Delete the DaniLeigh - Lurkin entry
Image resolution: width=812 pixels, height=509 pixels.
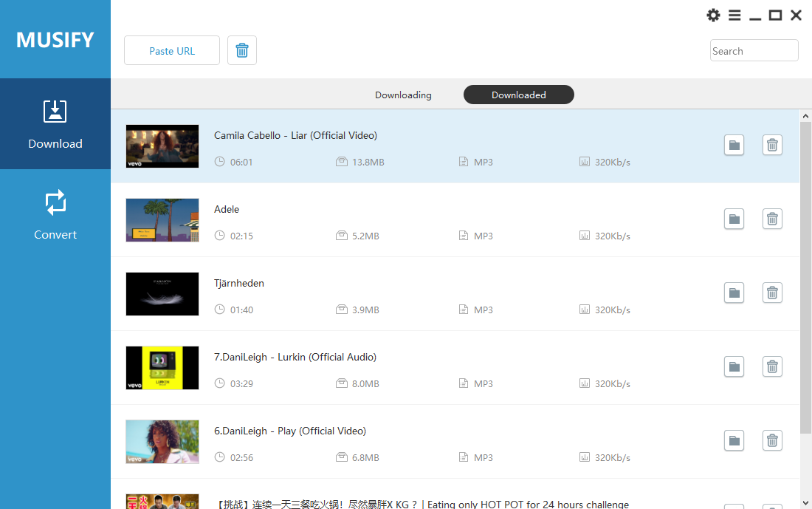coord(772,367)
